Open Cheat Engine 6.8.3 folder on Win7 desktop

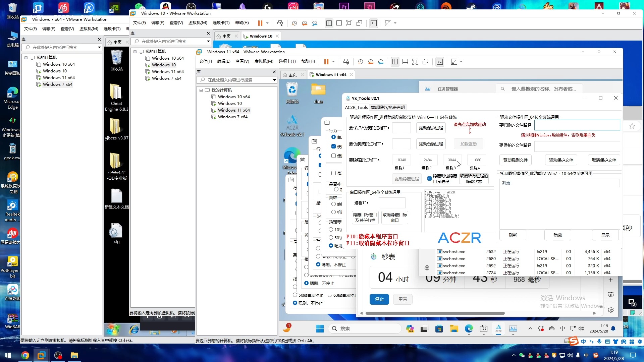click(116, 97)
